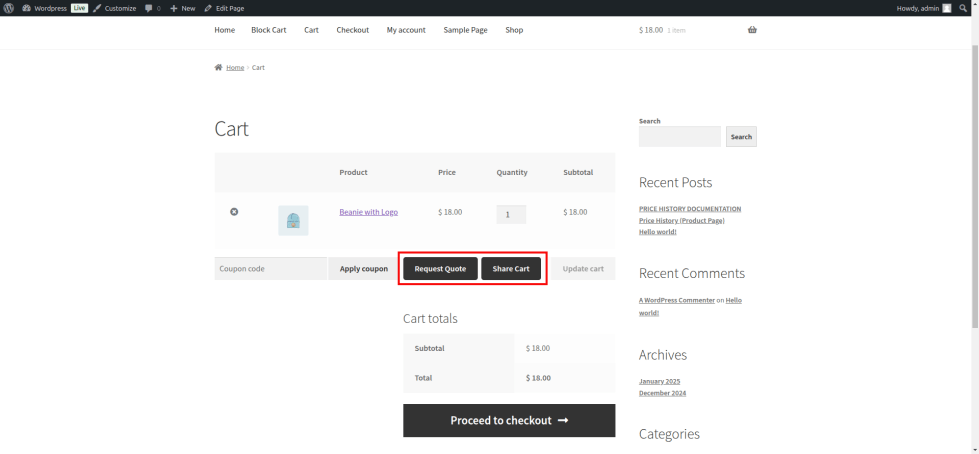Click Proceed to checkout button

coord(509,420)
